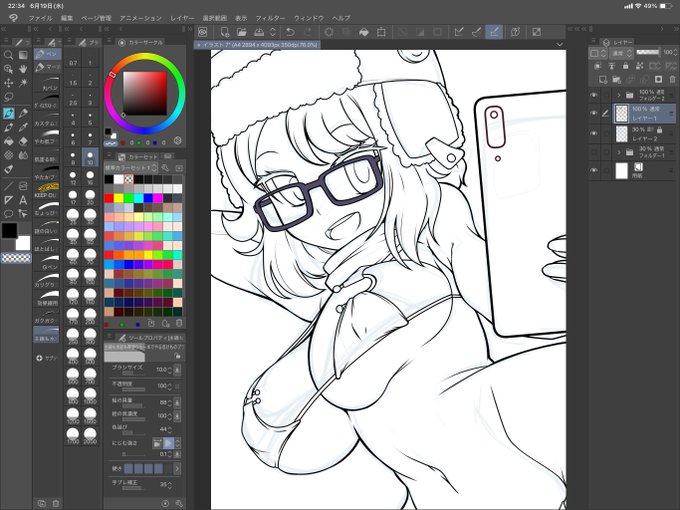The height and width of the screenshot is (510, 680).
Task: Click the main black drawing color swatch
Action: tap(10, 231)
